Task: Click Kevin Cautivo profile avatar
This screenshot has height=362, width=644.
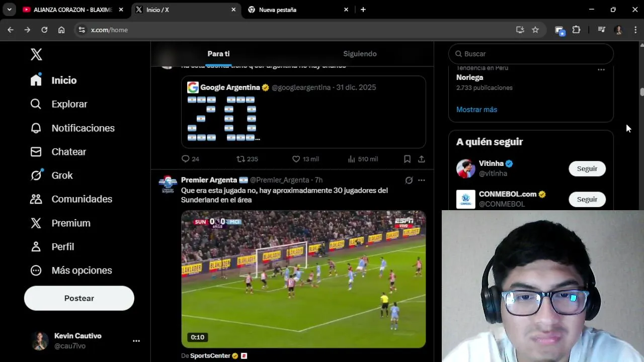Action: [39, 341]
